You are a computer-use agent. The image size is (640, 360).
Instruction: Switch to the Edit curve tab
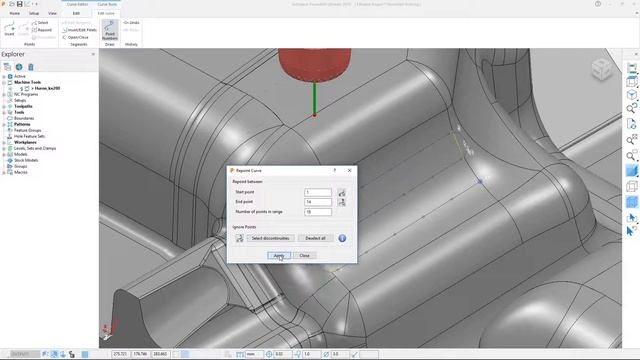[x=106, y=13]
